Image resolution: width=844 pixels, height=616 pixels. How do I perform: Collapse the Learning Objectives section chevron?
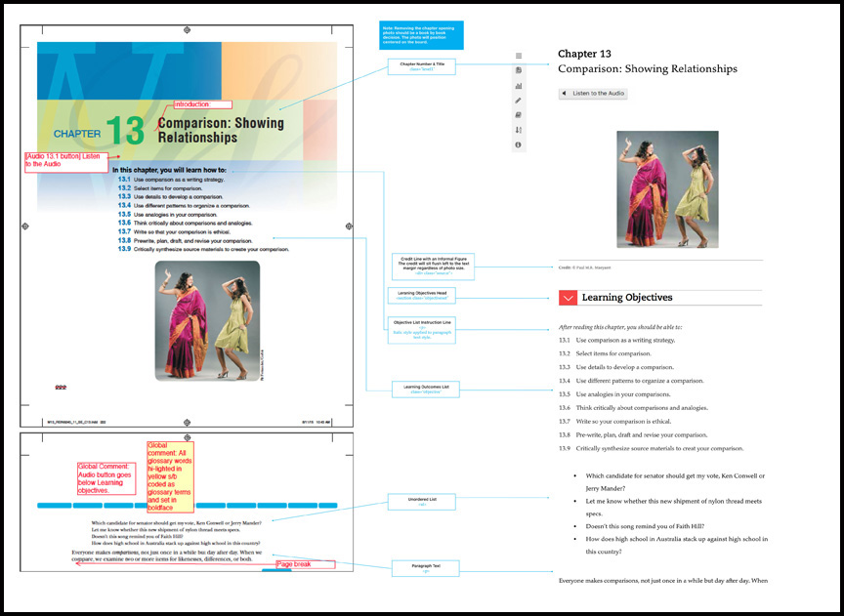568,298
